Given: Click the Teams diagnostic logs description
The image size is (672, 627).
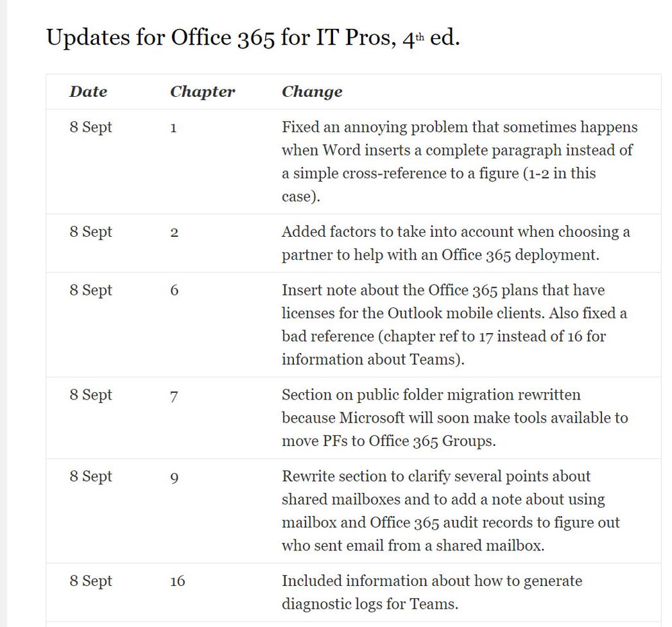Looking at the screenshot, I should (x=432, y=592).
